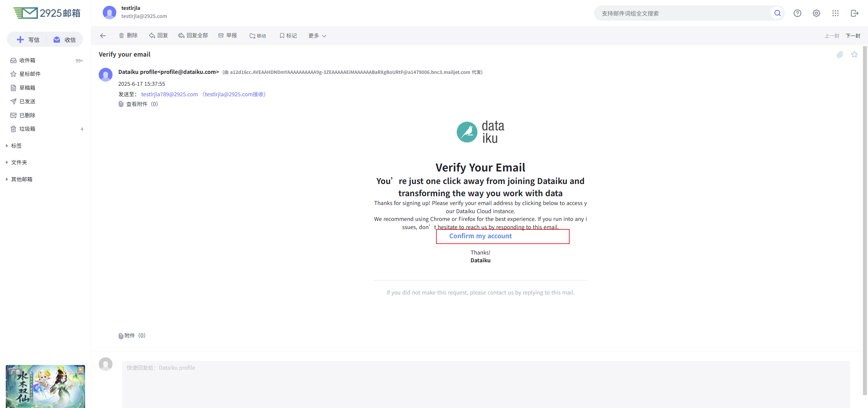Click the quick reply text box
Screen dimensions: 868x408
coord(486,384)
